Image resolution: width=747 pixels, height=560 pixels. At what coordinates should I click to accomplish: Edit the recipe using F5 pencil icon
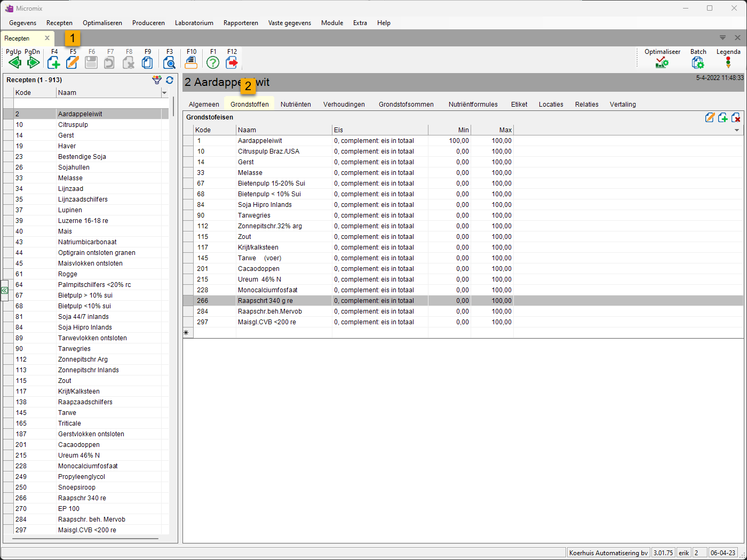[x=73, y=62]
